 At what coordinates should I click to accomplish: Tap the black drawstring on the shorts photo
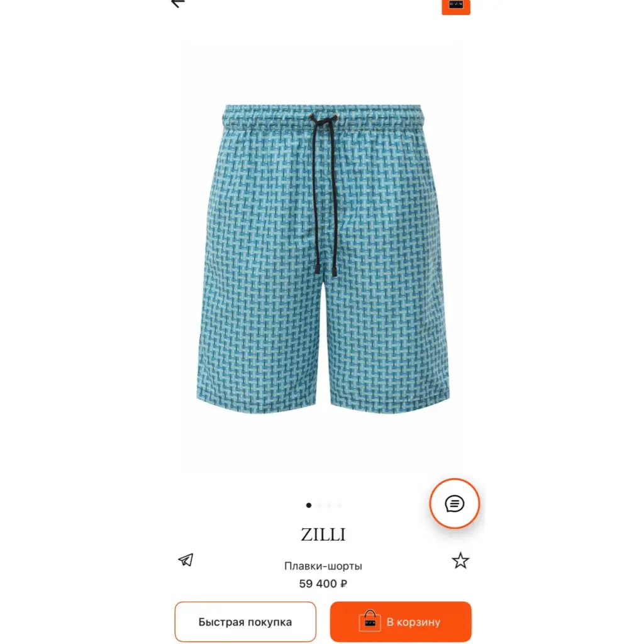tap(325, 193)
